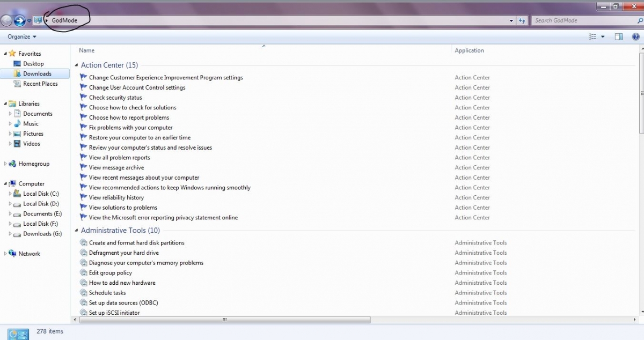
Task: Click flag icon beside View all problem reports
Action: [x=83, y=157]
